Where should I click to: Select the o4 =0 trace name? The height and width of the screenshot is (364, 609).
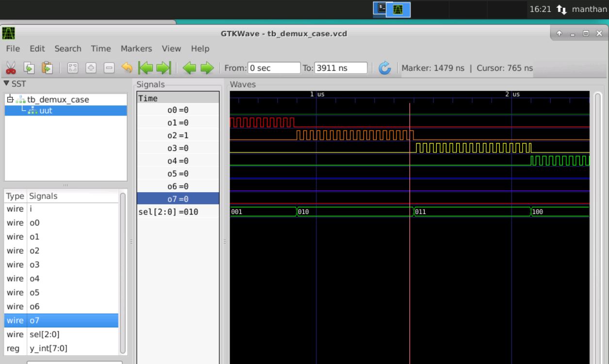tap(178, 161)
